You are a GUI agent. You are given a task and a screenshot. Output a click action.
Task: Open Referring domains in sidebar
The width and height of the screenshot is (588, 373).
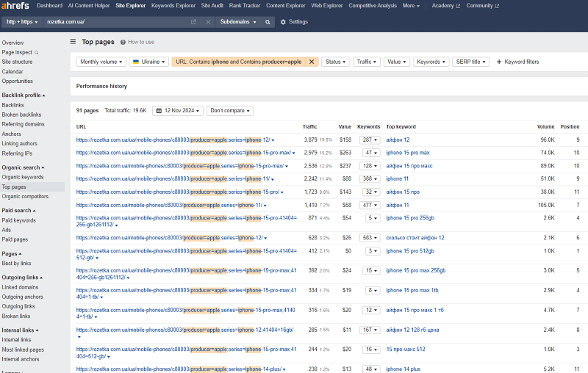[23, 124]
